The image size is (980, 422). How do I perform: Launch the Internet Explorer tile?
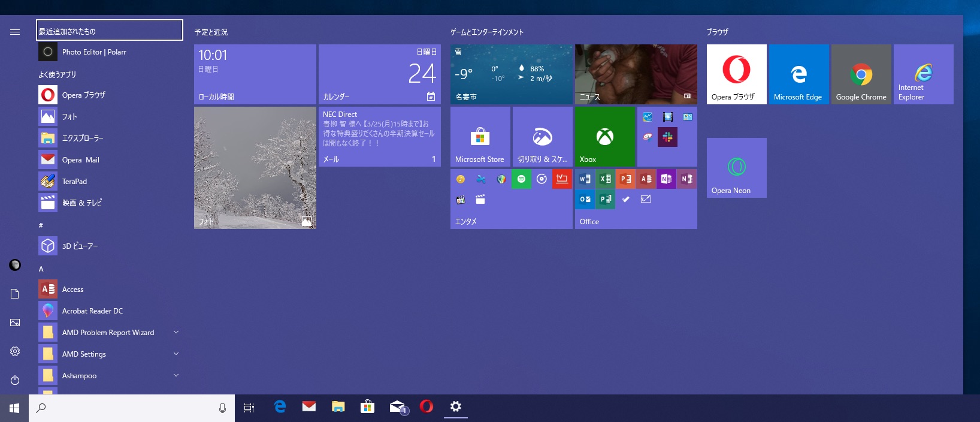coord(923,74)
